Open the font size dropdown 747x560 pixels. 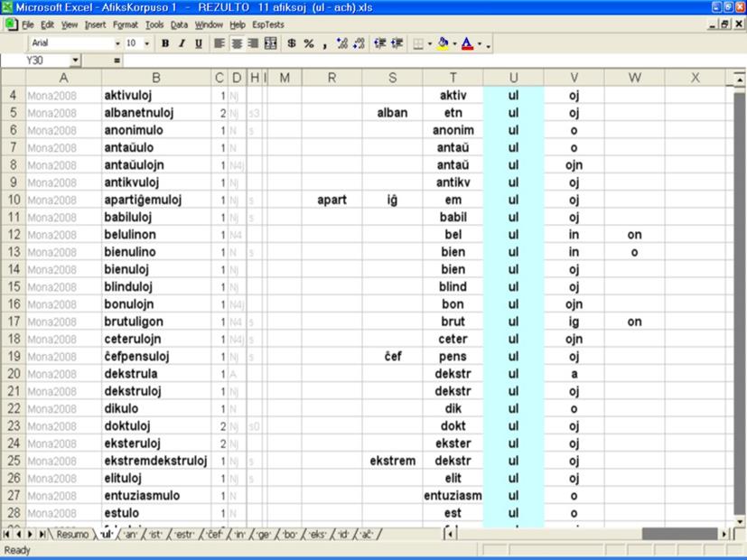pos(146,44)
